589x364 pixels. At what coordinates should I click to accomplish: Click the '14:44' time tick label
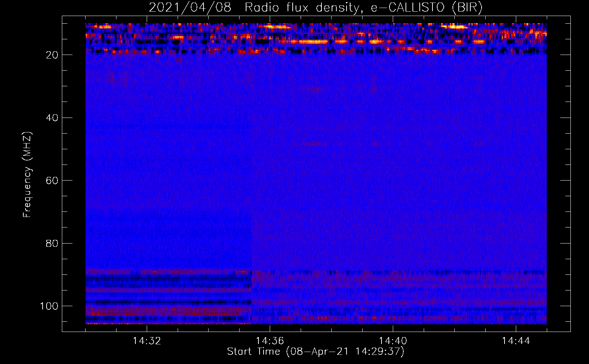point(516,341)
